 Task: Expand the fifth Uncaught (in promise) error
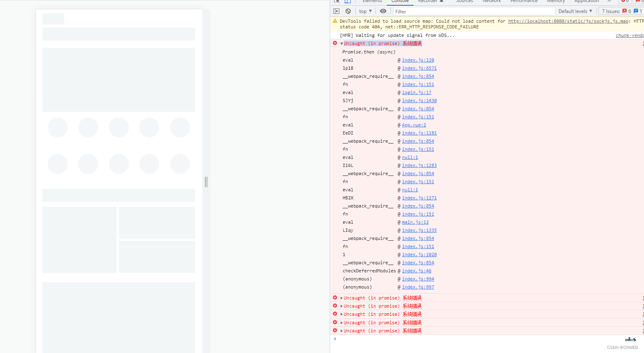coord(342,323)
